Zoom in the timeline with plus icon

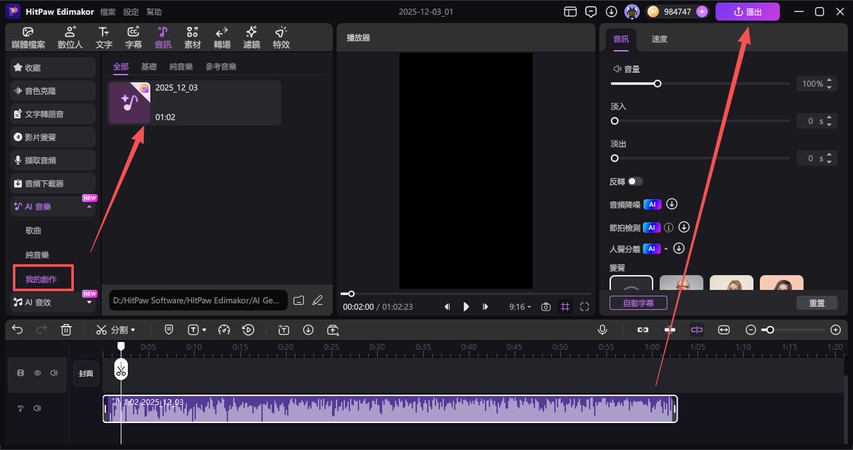[836, 330]
